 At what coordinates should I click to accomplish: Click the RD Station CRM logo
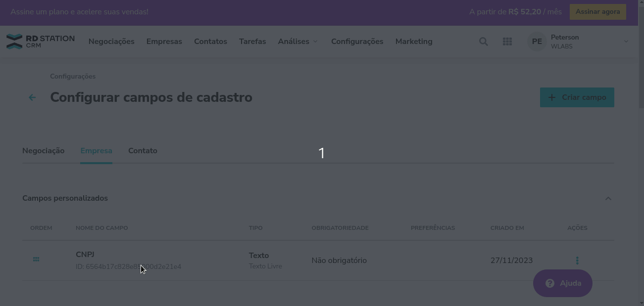[40, 41]
